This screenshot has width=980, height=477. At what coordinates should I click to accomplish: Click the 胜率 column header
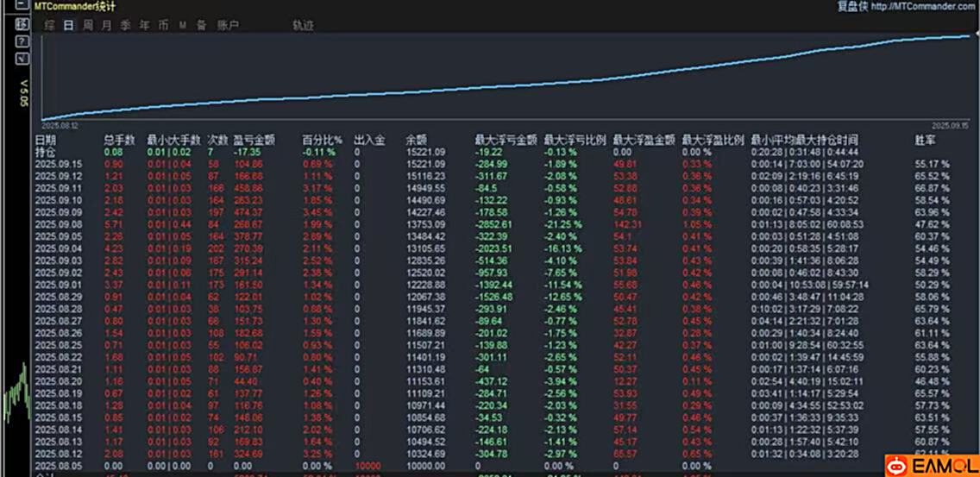(x=926, y=140)
